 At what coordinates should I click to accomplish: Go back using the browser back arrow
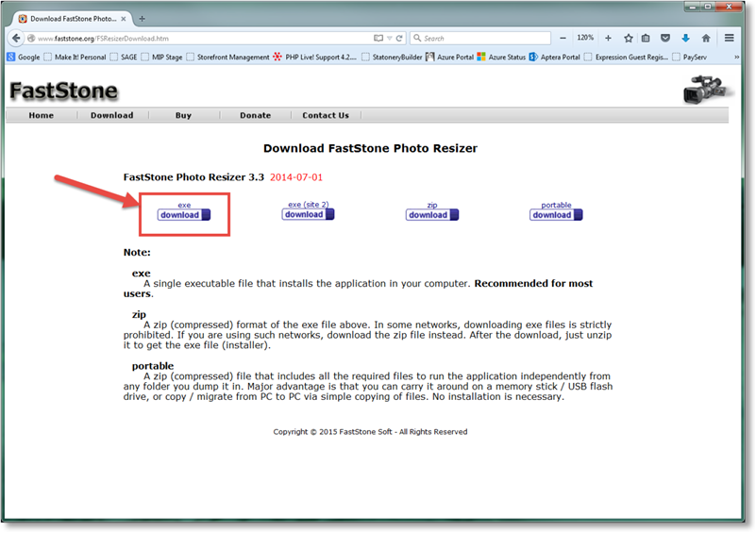tap(16, 38)
